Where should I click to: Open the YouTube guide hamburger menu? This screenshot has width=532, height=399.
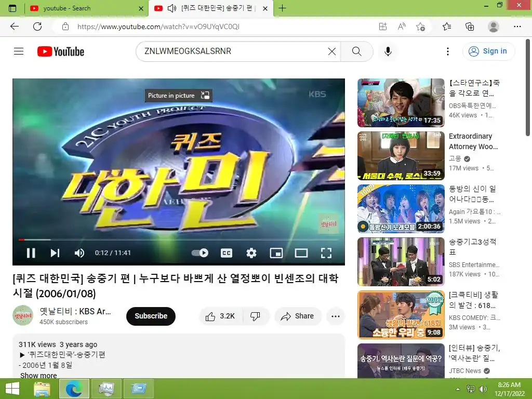[19, 51]
